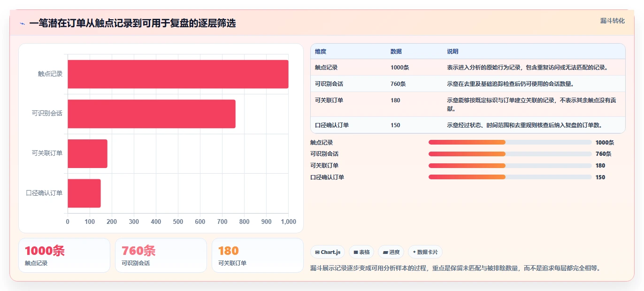Image resolution: width=644 pixels, height=291 pixels.
Task: Click the 触点记录 bar in the chart
Action: (178, 74)
